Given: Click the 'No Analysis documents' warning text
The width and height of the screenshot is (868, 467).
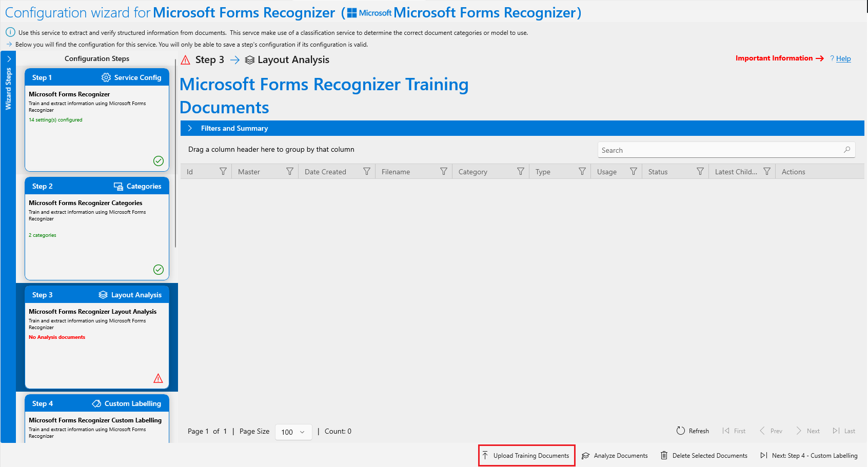Looking at the screenshot, I should (57, 337).
